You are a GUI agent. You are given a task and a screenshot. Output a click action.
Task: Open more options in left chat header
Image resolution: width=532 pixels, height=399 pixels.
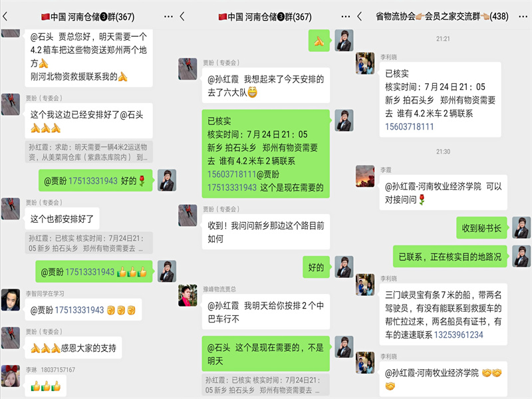tap(168, 16)
